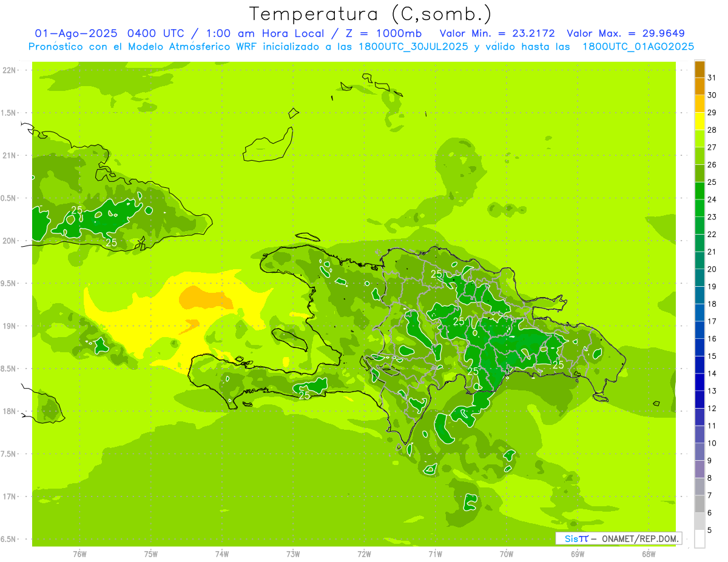Viewport: 728px width, 562px height.
Task: Click the '9.5N' latitude axis label
Action: (8, 284)
